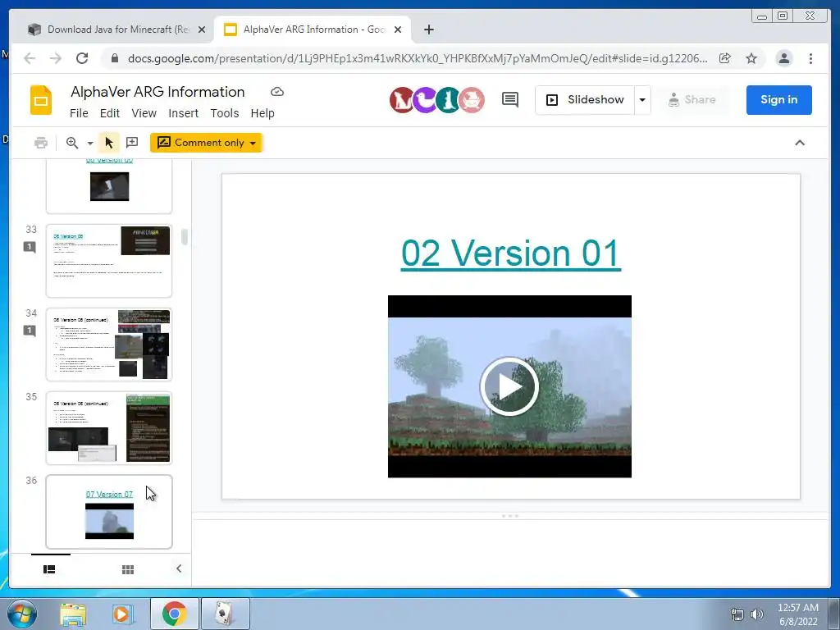Select the arrow Select tool
Viewport: 840px width, 630px height.
tap(109, 143)
